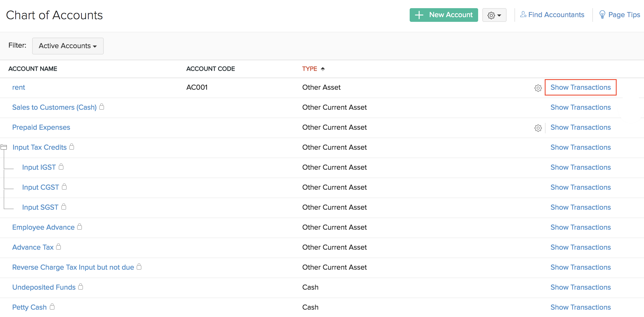Click the gear icon on the rent row
Screen dimensions: 644x317
(538, 88)
